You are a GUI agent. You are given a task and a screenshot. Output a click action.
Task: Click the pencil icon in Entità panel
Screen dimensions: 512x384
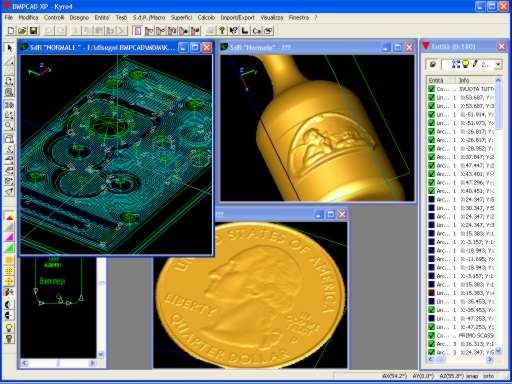click(475, 64)
